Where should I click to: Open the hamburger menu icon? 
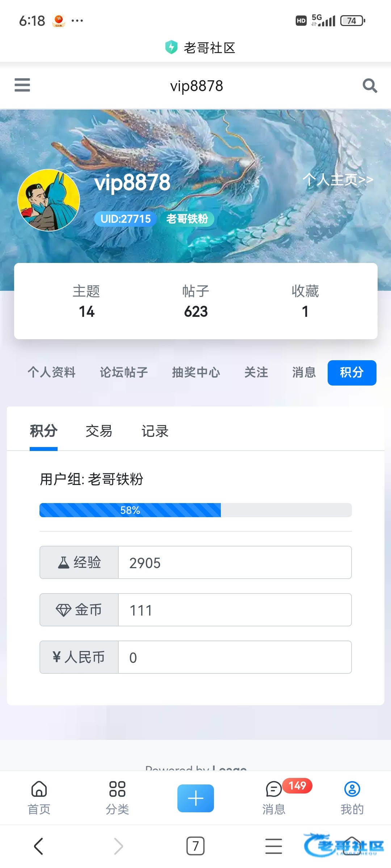coord(22,85)
